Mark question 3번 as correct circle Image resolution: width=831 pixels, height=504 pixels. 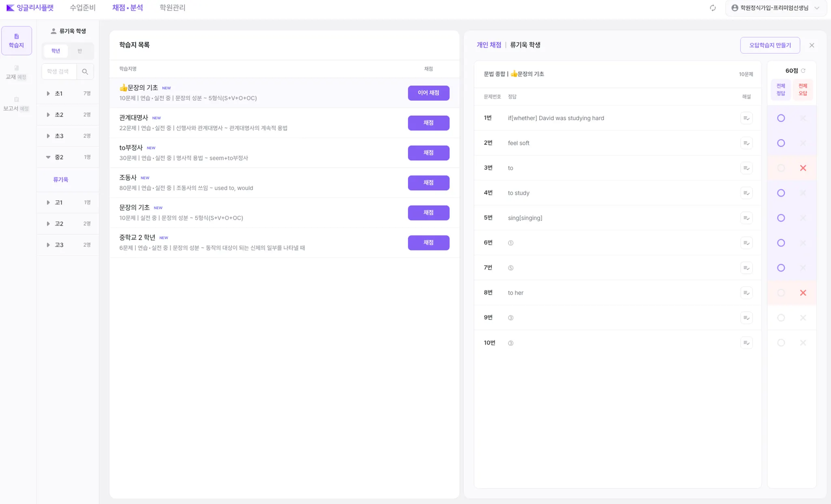[781, 168]
